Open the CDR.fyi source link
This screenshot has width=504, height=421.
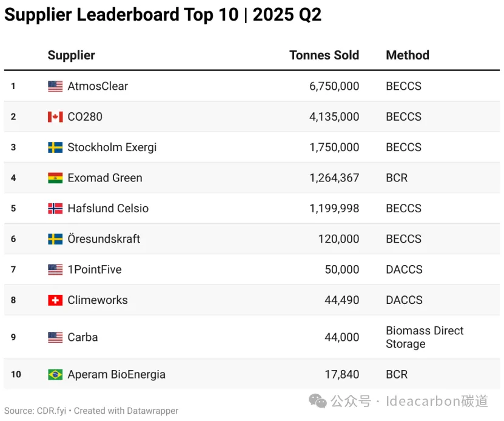click(x=52, y=411)
